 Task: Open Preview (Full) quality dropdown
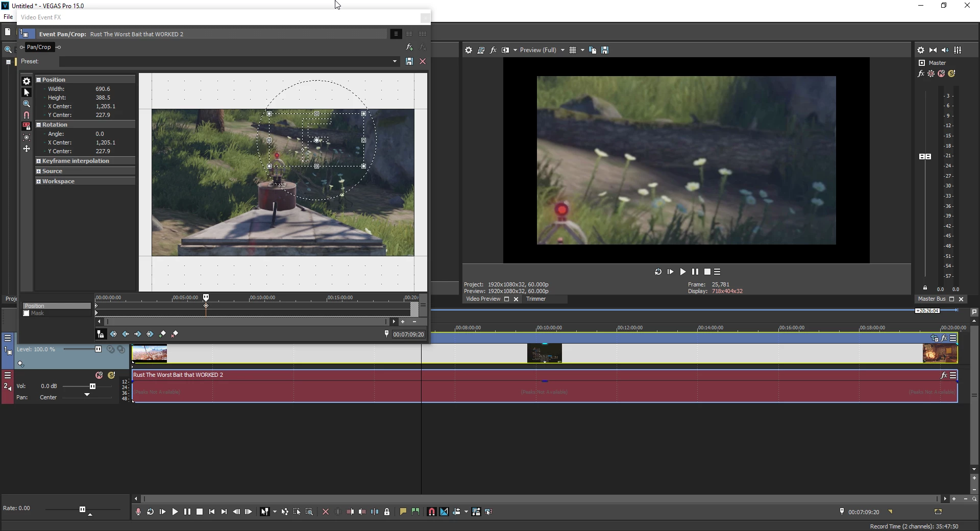(542, 50)
